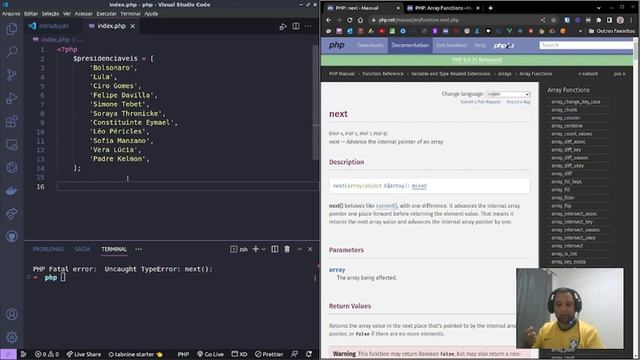Open more panel tabs ellipsis
Viewport: 640px width, 360px height.
coord(139,249)
